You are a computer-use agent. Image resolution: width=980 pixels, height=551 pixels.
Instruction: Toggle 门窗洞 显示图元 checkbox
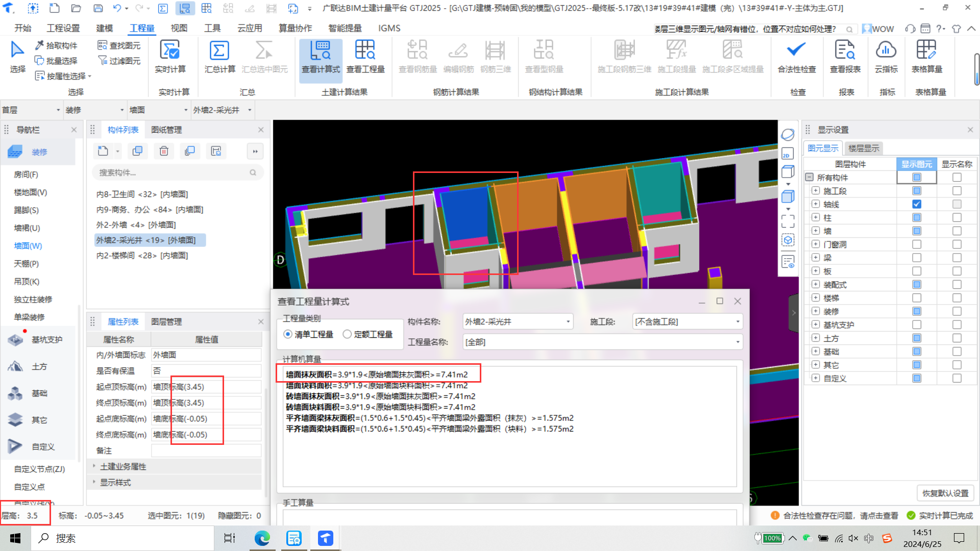(x=917, y=244)
